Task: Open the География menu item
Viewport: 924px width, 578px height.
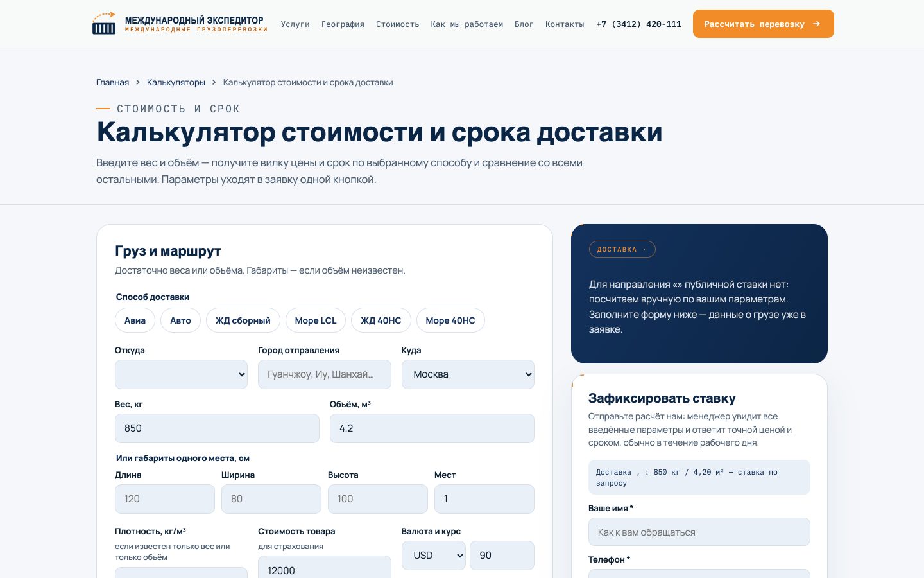Action: [x=343, y=24]
